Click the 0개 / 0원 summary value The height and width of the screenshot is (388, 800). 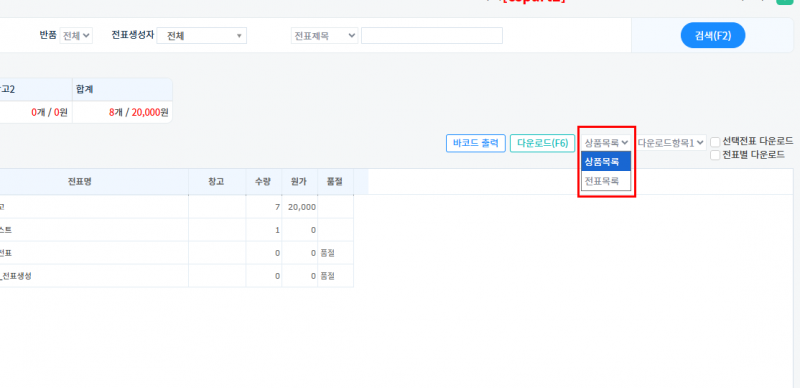click(x=49, y=112)
